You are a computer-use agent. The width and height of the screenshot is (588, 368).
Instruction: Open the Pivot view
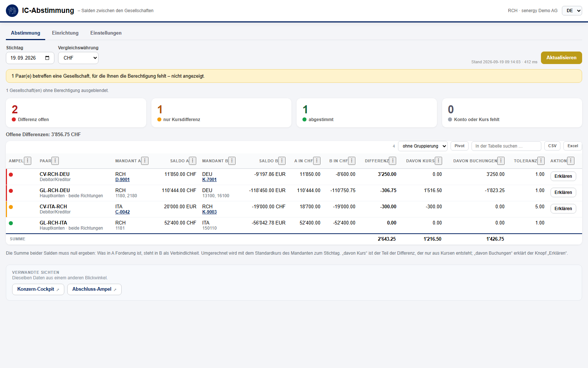click(459, 146)
